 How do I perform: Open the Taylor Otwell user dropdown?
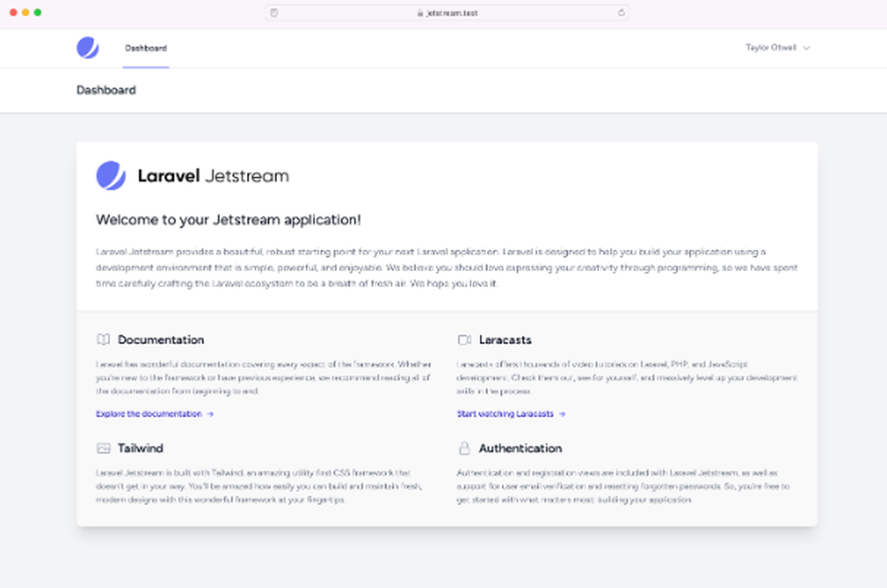(x=778, y=48)
